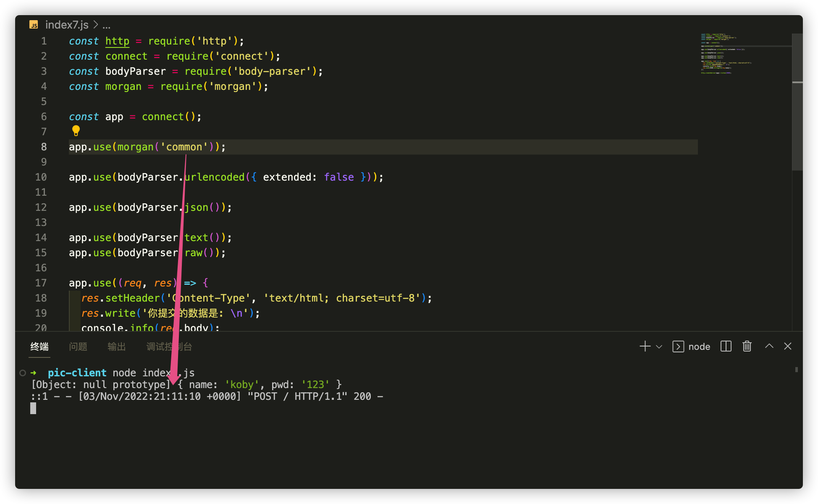Click the code minimap preview

(726, 54)
